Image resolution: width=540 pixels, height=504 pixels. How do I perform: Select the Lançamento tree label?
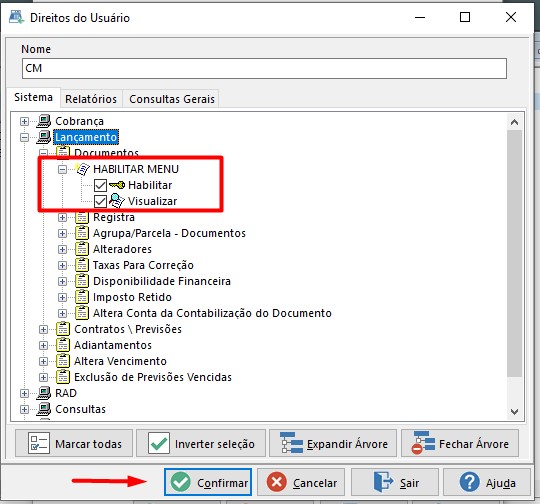[x=86, y=137]
